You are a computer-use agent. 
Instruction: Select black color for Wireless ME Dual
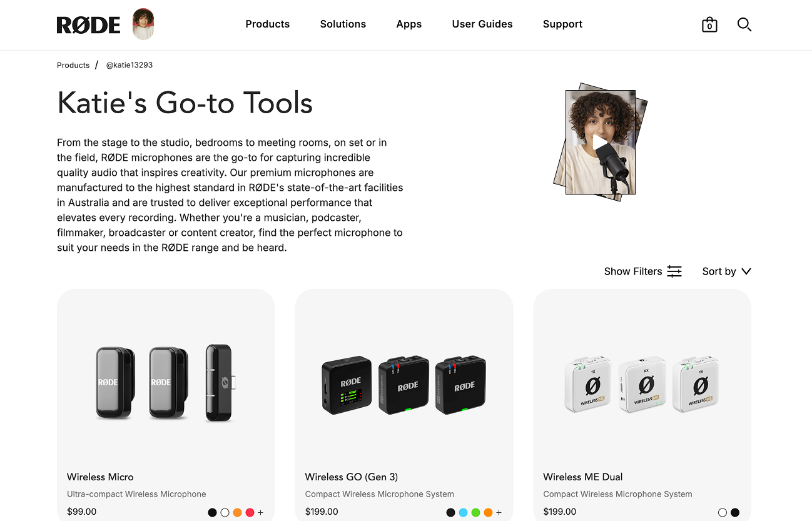(735, 512)
